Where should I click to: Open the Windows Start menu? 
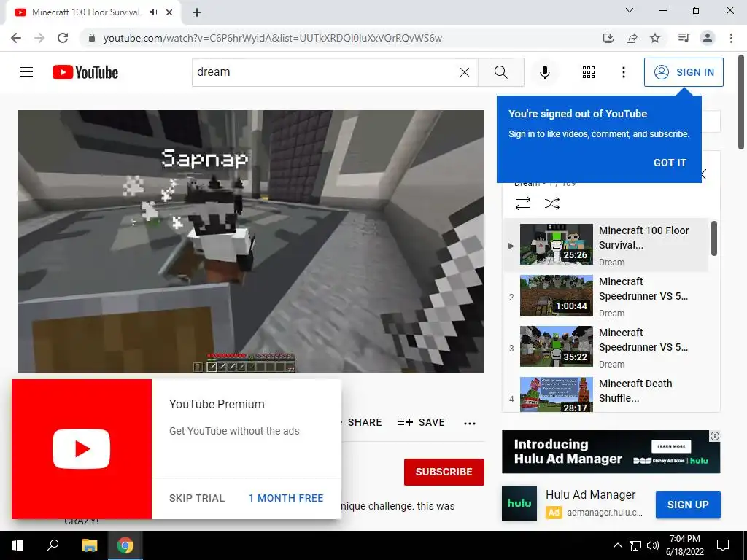point(18,545)
